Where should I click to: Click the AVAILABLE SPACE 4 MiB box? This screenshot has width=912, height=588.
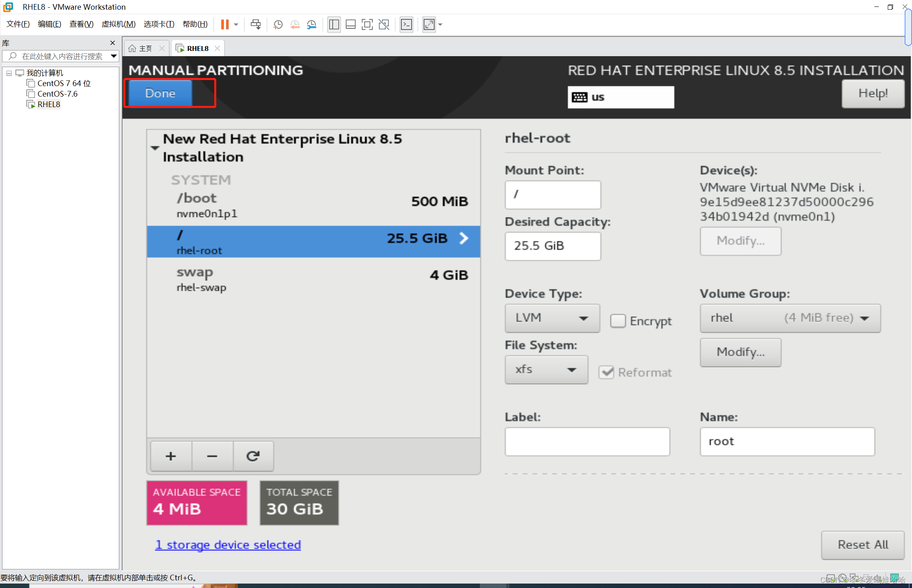[x=196, y=502]
